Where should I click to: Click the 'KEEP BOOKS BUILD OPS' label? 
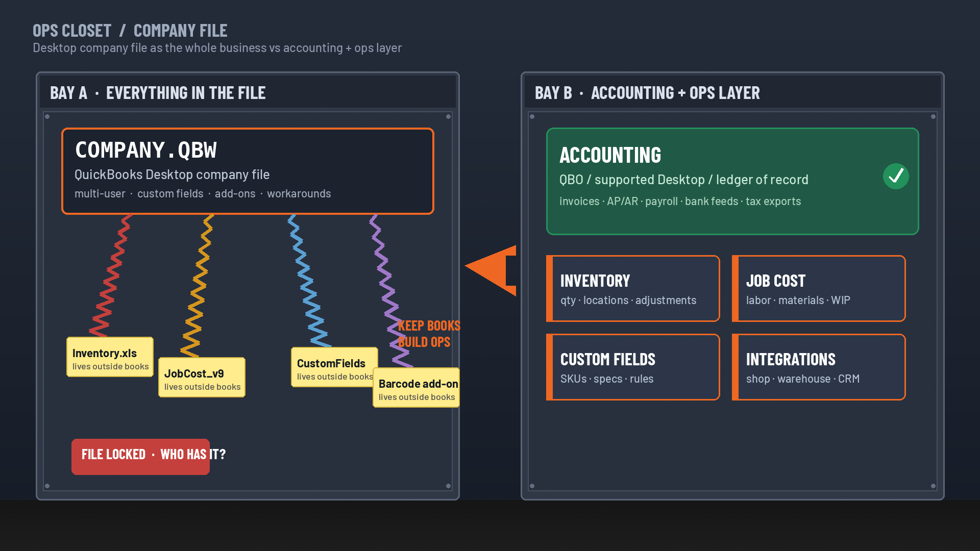click(429, 334)
